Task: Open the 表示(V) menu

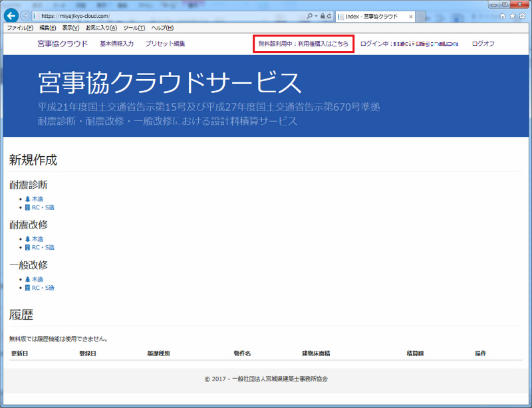Action: click(x=70, y=28)
